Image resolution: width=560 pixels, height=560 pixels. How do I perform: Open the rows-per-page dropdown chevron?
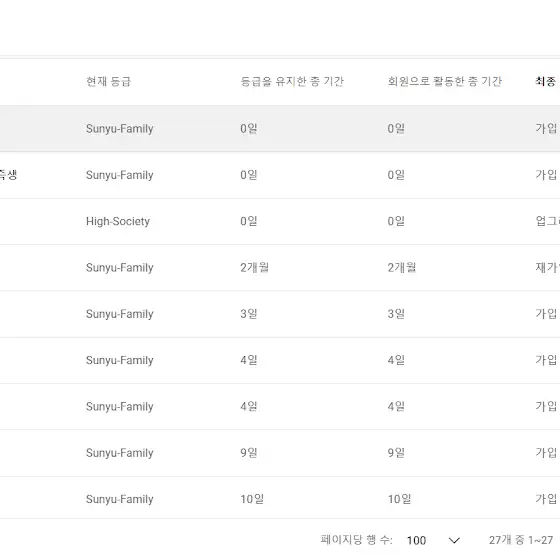(x=454, y=540)
